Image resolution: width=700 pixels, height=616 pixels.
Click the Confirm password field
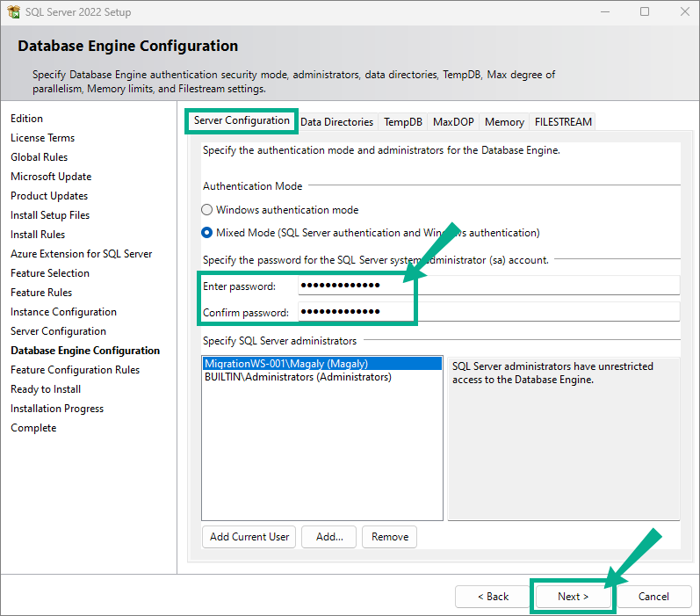coord(489,311)
